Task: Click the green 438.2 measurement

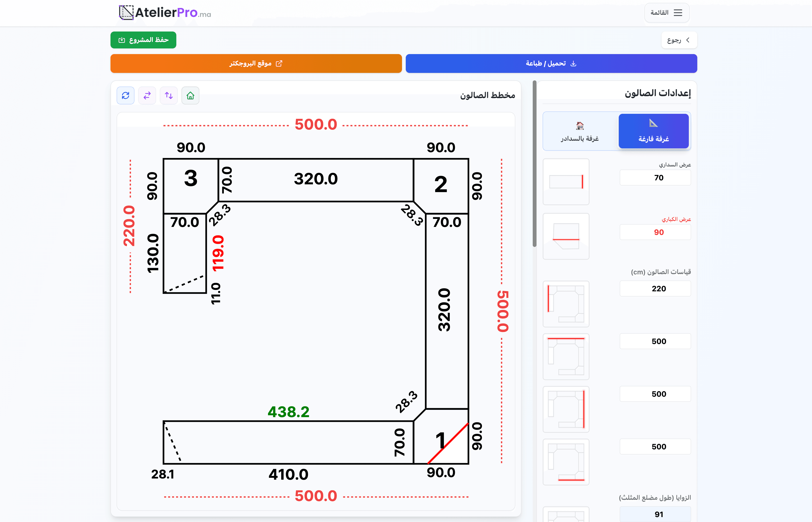Action: pyautogui.click(x=289, y=412)
